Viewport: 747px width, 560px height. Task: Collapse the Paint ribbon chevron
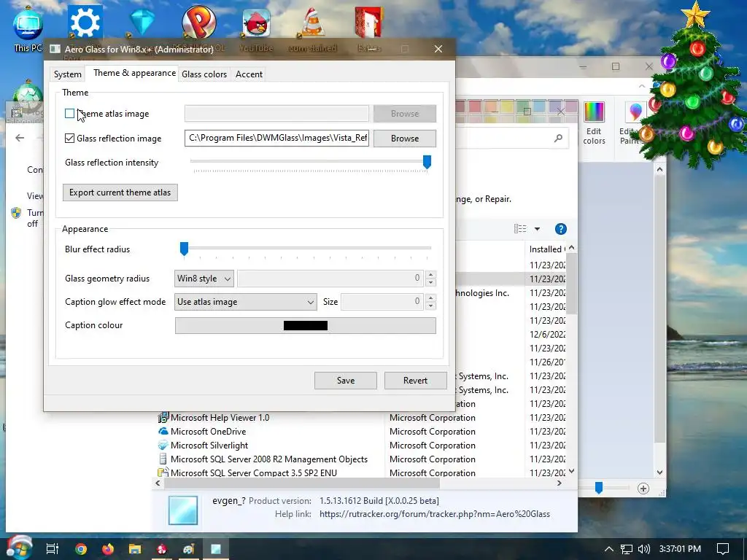(642, 86)
